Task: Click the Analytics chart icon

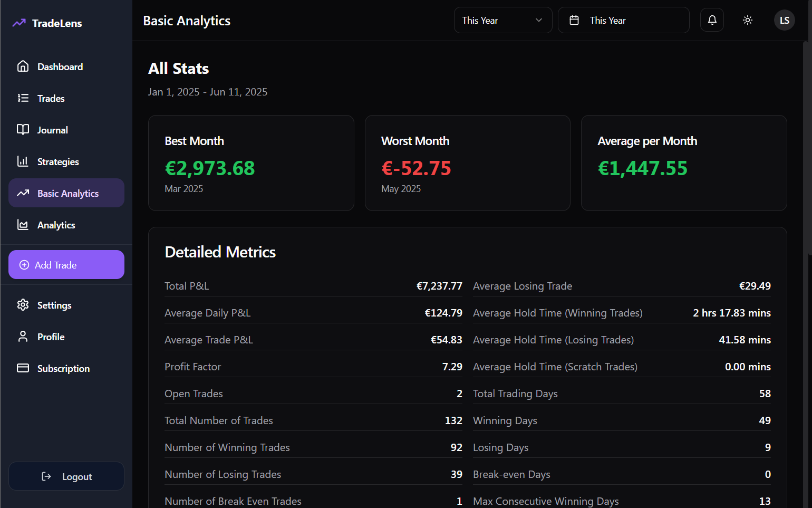Action: click(x=23, y=225)
